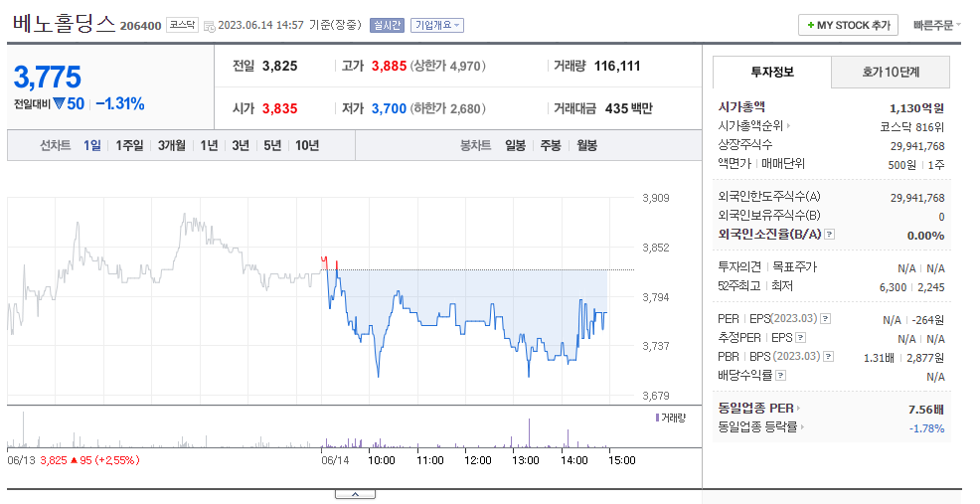Viewport: 980px width, 504px height.
Task: Click the 상한가 4,970 limit text
Action: [x=447, y=67]
